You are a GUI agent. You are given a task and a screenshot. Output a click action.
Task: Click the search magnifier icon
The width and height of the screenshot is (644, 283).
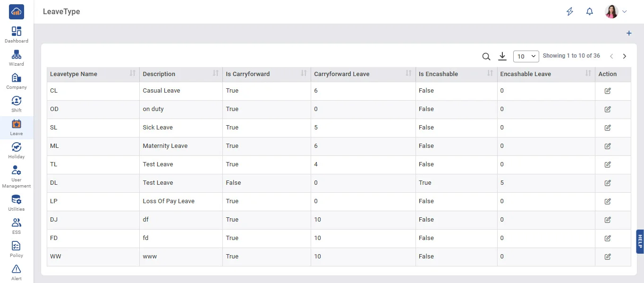tap(486, 57)
